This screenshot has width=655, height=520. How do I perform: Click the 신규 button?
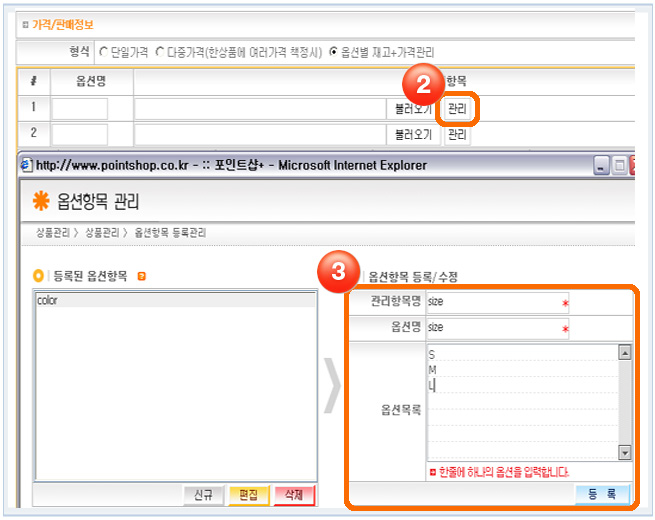[x=203, y=494]
